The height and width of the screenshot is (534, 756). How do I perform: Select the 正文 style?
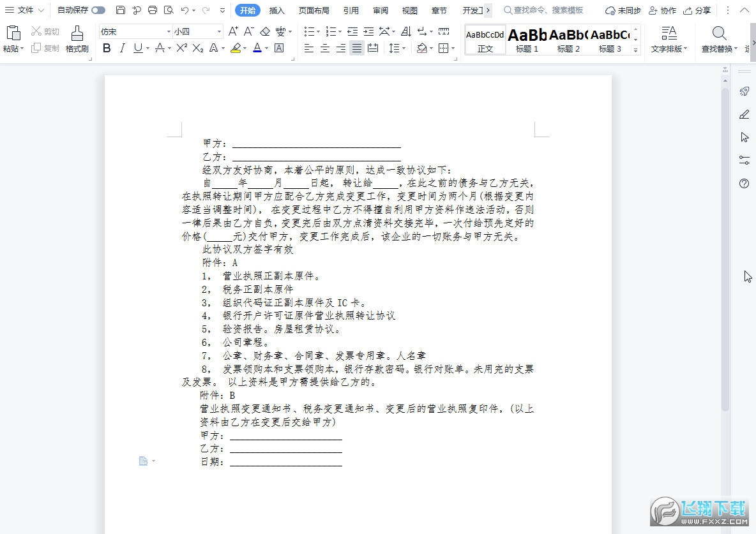coord(485,40)
